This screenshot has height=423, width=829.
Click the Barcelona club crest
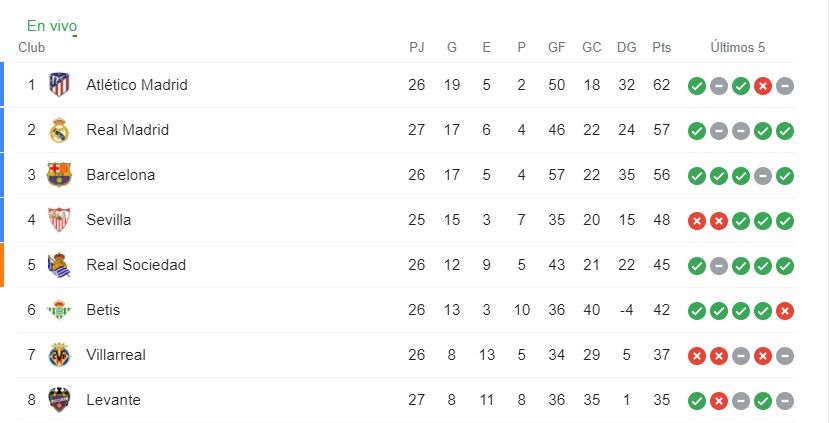59,174
